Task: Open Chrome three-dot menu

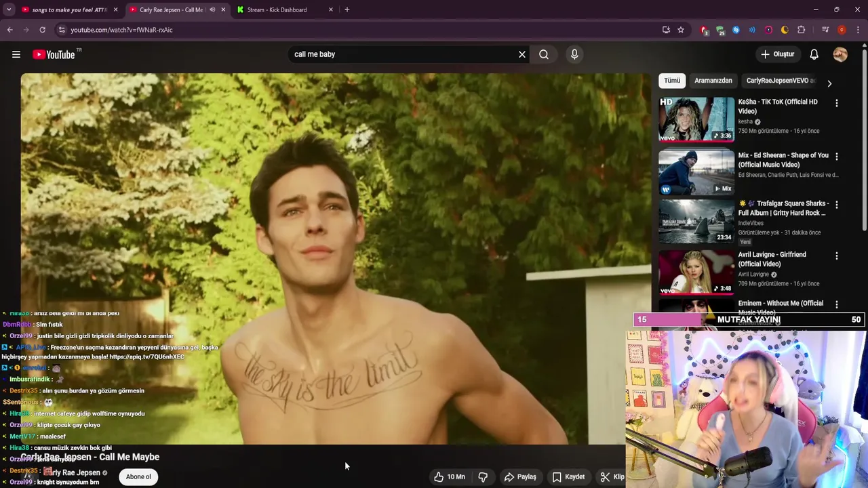Action: (858, 30)
